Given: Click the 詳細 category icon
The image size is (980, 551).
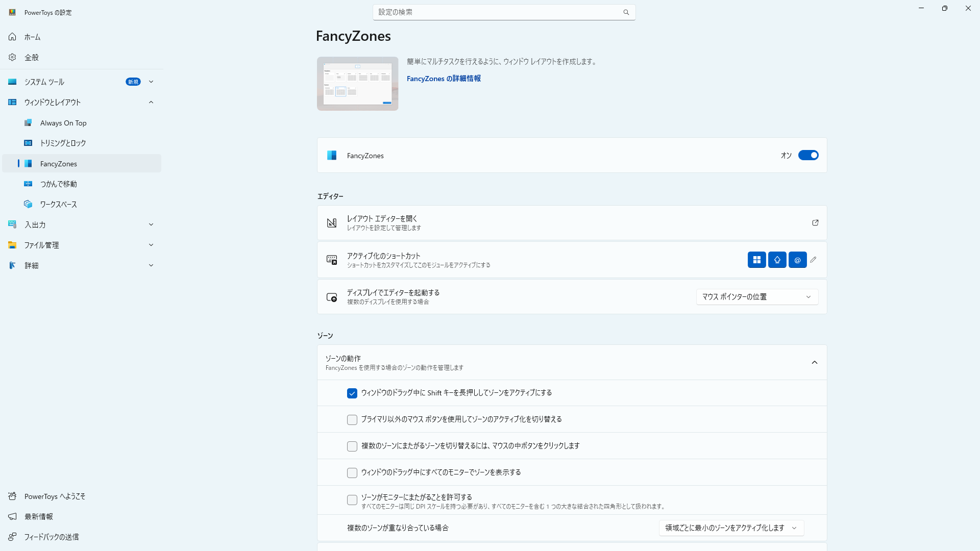Looking at the screenshot, I should [x=12, y=265].
